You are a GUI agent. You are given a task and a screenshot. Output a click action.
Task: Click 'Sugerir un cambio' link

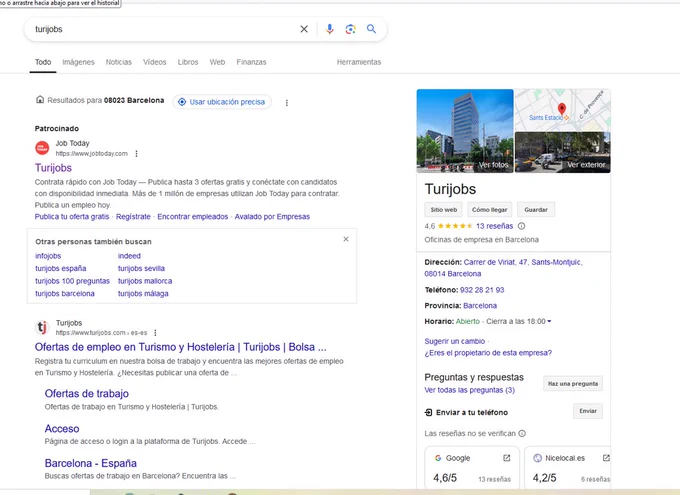(454, 341)
